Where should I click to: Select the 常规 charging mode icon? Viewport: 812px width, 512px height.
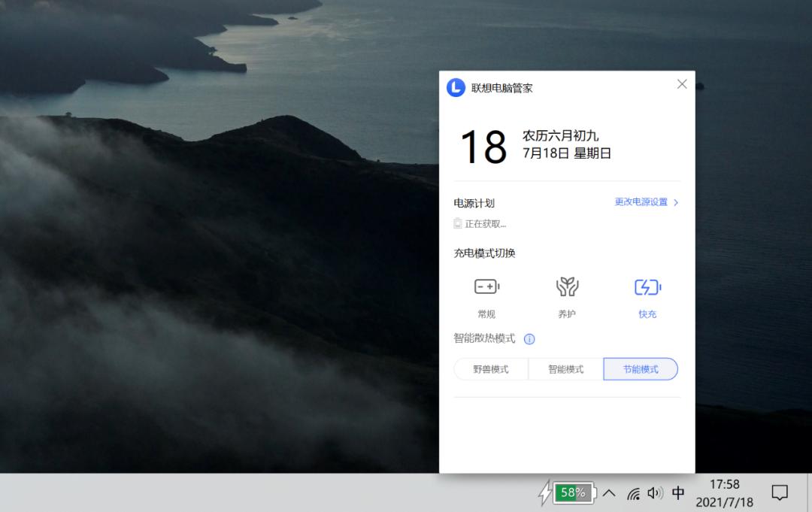click(487, 286)
